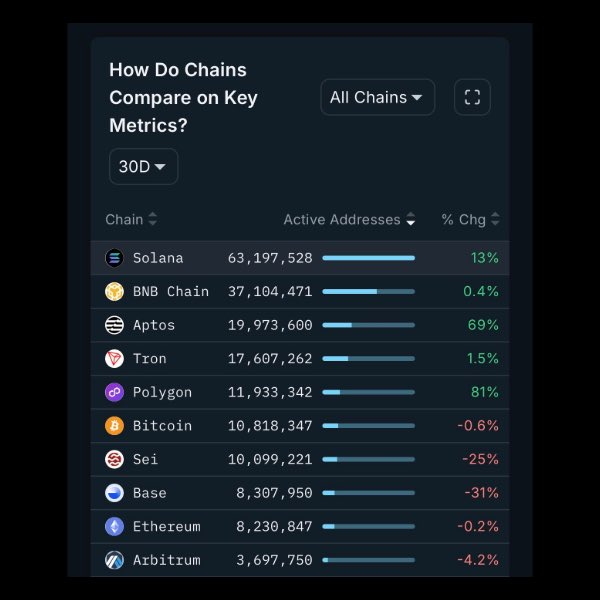Sort by Active Addresses column

[349, 220]
